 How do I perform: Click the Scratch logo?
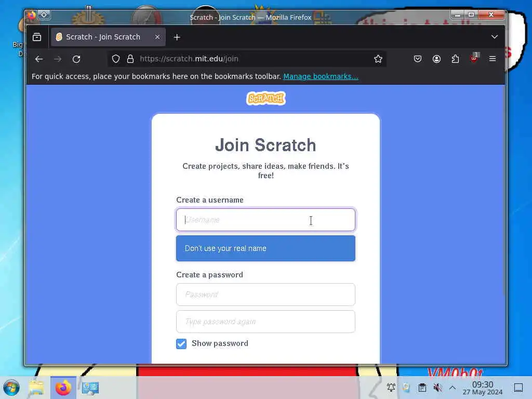pyautogui.click(x=266, y=98)
